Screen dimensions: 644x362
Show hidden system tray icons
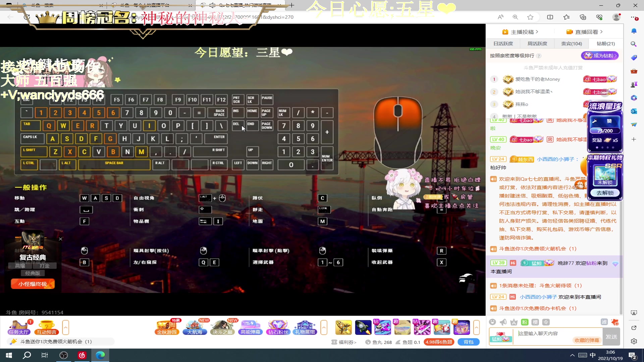pyautogui.click(x=572, y=355)
